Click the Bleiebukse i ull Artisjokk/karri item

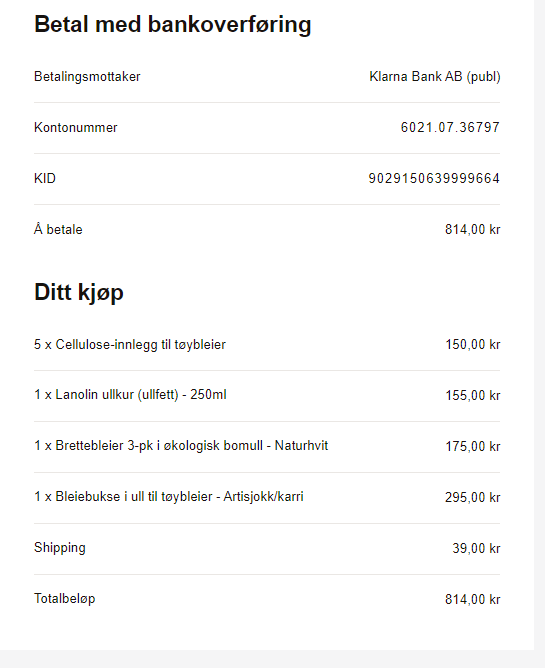[x=169, y=497]
